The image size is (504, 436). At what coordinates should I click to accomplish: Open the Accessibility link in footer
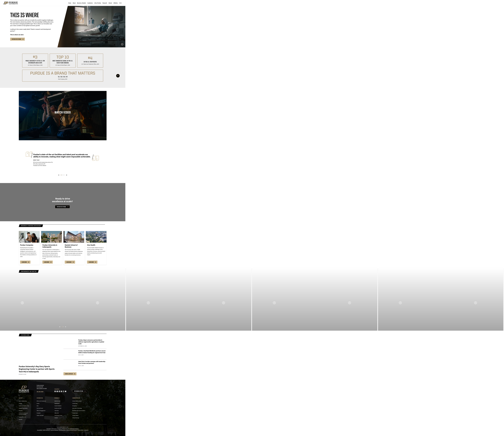40,430
